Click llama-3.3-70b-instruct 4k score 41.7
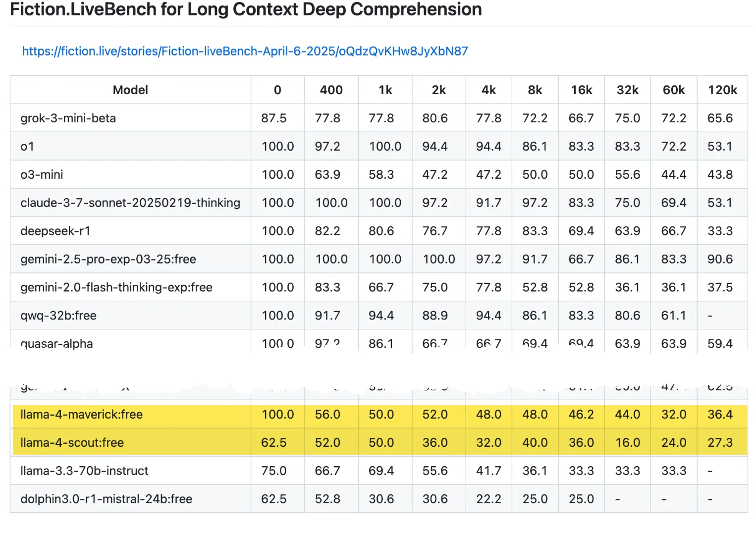This screenshot has width=756, height=534. [488, 471]
